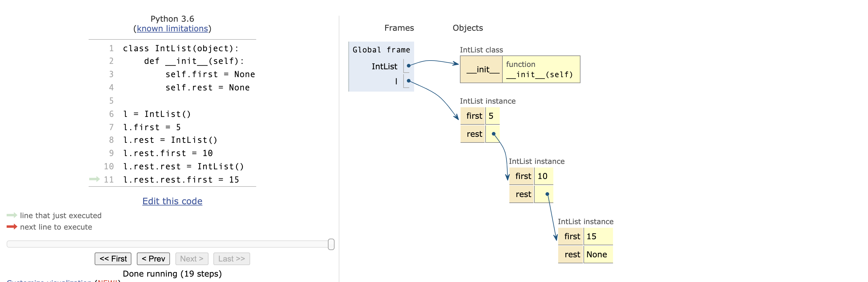Viewport: 868px width, 282px height.
Task: Click the first value 15 cell
Action: click(x=598, y=237)
